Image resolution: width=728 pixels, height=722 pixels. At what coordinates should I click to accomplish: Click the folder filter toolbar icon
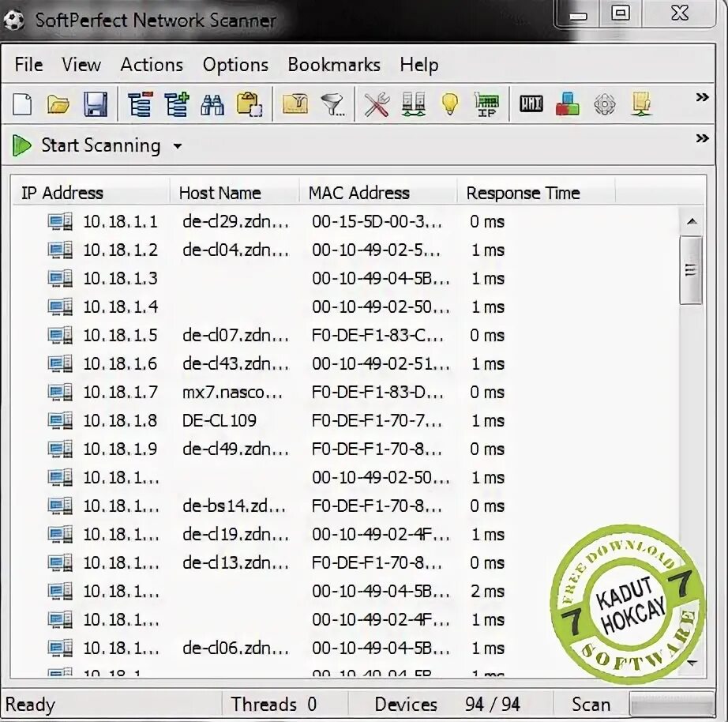click(295, 104)
